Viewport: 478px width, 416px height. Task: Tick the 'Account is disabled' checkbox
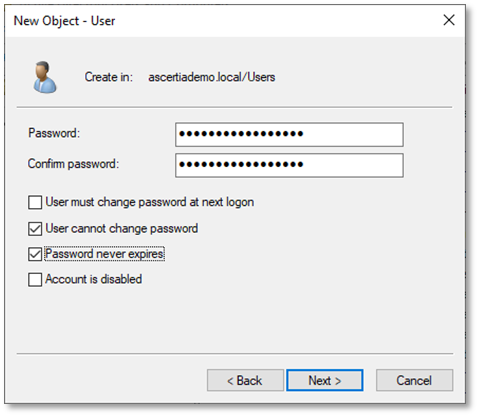(x=35, y=279)
